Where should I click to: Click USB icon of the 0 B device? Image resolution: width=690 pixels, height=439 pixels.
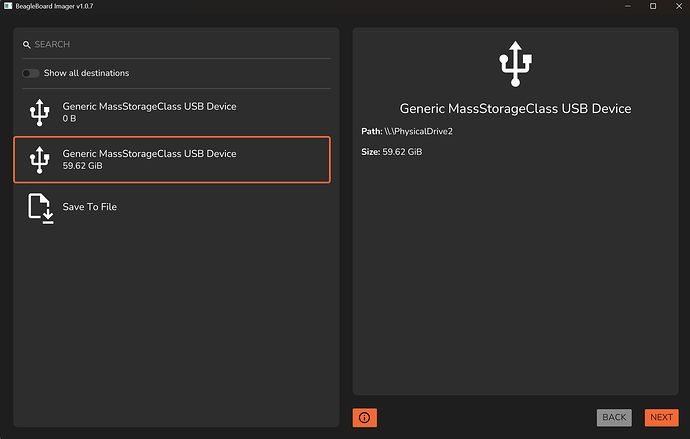click(40, 113)
